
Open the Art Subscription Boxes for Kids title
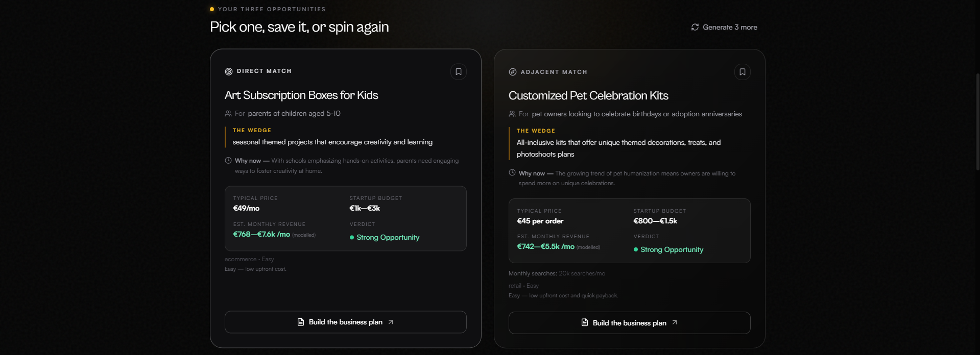[301, 95]
